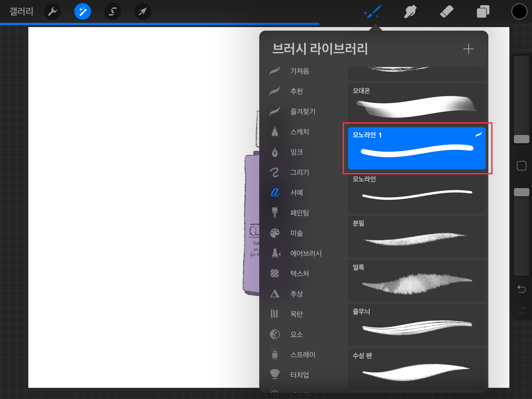532x399 pixels.
Task: Select the Transform arrow tool
Action: (x=143, y=11)
